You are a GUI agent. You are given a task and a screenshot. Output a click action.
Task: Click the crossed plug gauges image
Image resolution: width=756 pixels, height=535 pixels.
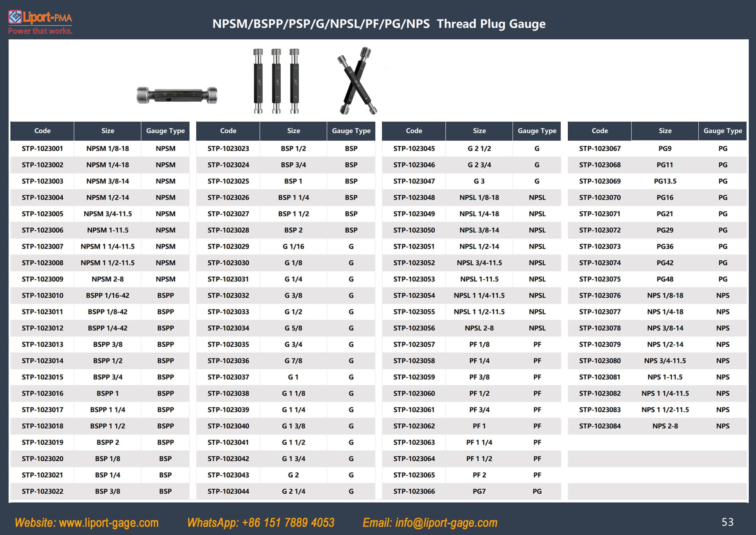tap(357, 81)
